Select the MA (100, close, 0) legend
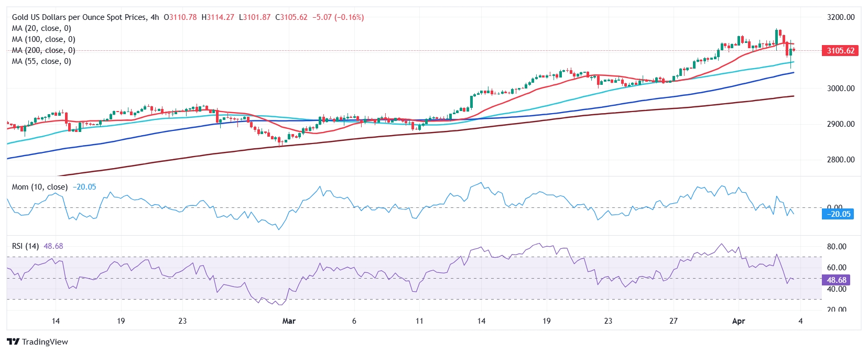 (44, 39)
